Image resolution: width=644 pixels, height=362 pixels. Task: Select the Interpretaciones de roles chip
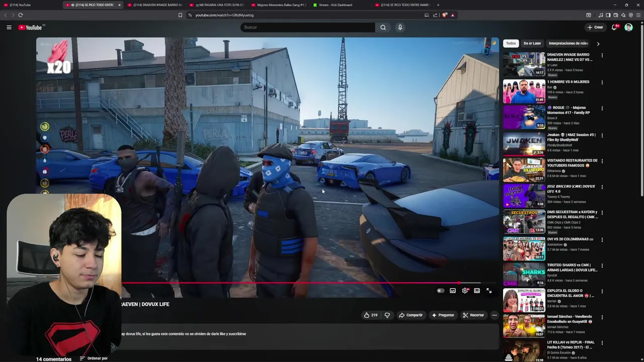[569, 43]
